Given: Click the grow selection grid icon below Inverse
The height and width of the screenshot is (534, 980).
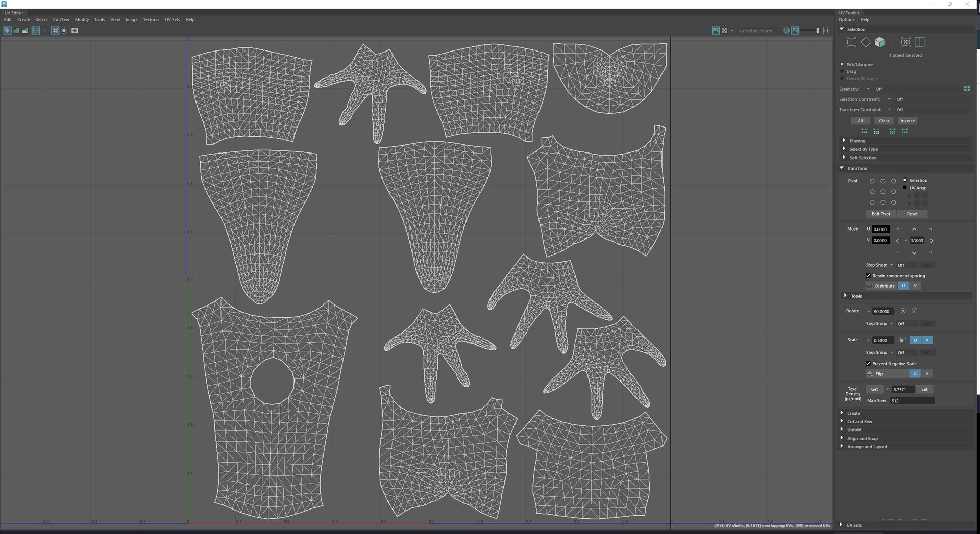Looking at the screenshot, I should (x=892, y=131).
